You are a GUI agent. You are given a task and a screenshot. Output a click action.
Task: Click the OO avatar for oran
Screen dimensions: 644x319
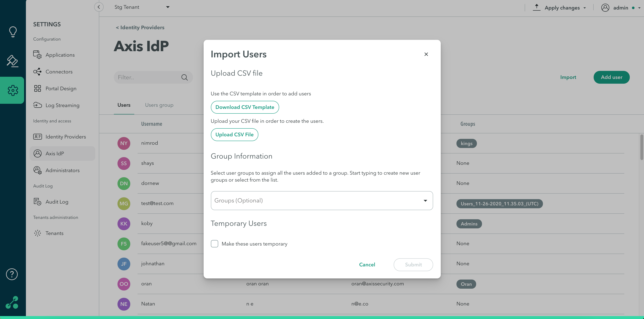pyautogui.click(x=124, y=284)
